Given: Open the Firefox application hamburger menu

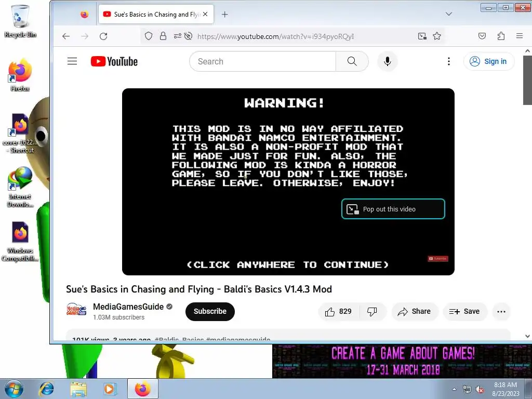Looking at the screenshot, I should 520,36.
